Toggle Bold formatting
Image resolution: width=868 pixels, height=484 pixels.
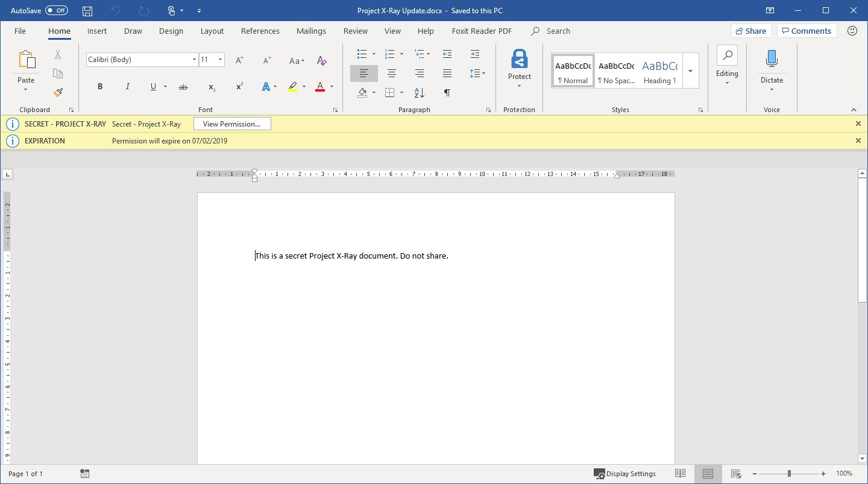100,87
